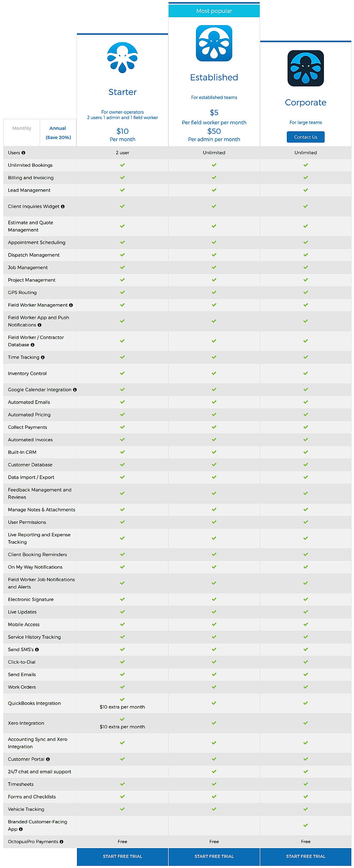354x868 pixels.
Task: Toggle the GPS Routing checkmark for Starter
Action: click(122, 292)
